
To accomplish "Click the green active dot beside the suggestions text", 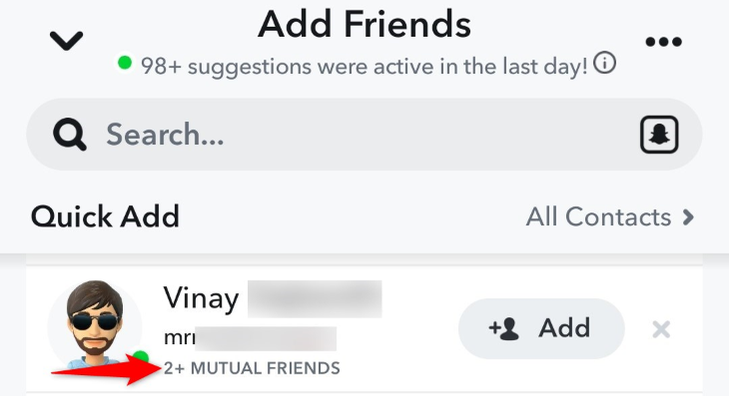I will coord(125,62).
